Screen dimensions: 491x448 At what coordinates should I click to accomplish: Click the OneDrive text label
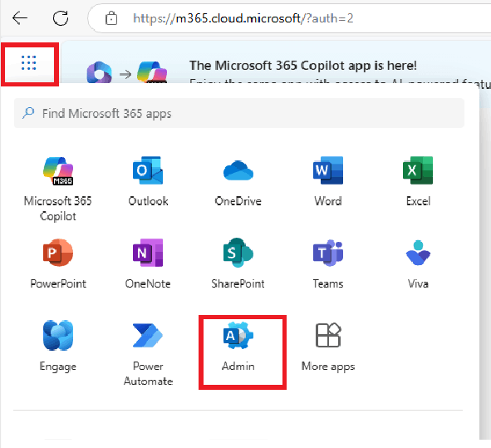click(238, 201)
